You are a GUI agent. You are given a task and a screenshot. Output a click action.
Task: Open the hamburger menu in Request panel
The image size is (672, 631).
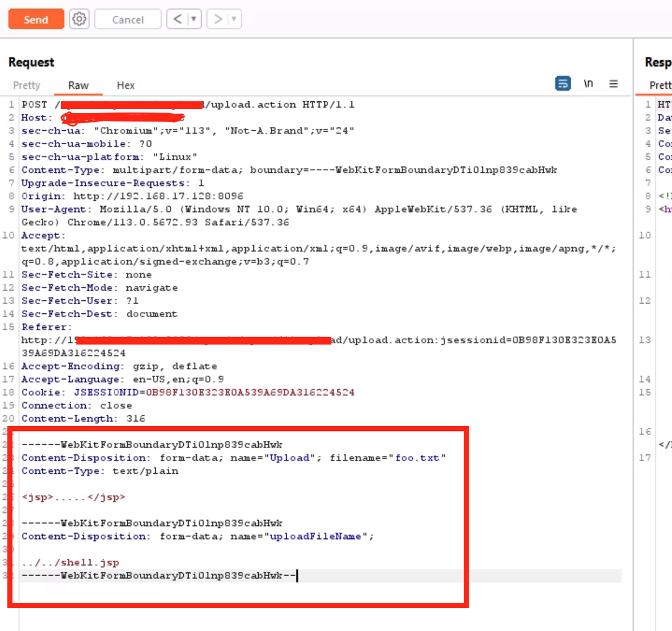coord(613,84)
